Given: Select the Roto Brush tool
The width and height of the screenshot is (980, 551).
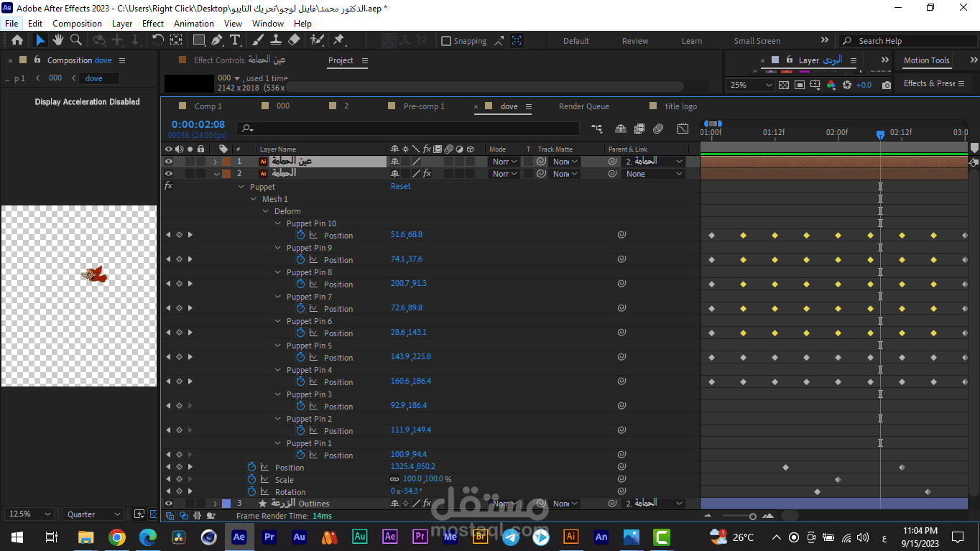Looking at the screenshot, I should pos(317,40).
